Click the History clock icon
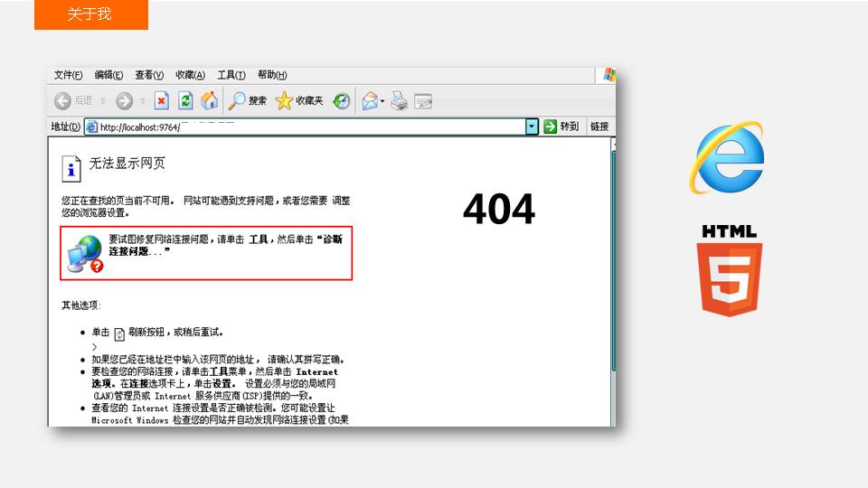Image resolution: width=868 pixels, height=488 pixels. pos(341,100)
